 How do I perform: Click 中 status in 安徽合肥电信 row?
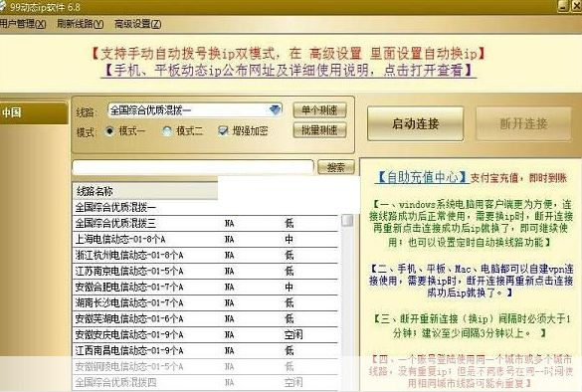pos(290,287)
